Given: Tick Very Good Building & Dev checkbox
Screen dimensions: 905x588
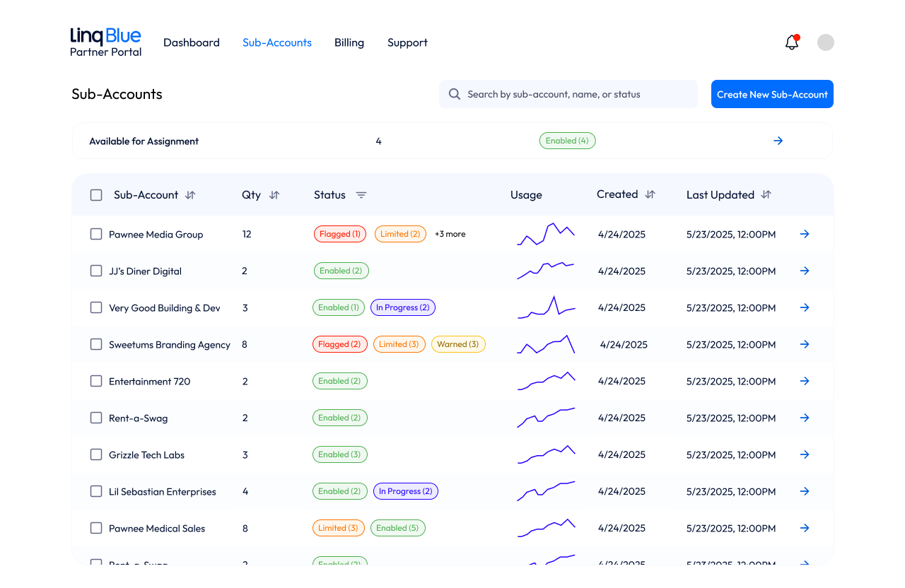Looking at the screenshot, I should point(96,307).
